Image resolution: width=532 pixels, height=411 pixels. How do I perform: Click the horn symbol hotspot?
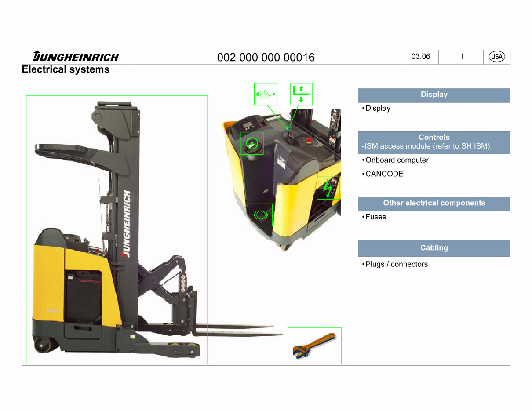(x=261, y=214)
